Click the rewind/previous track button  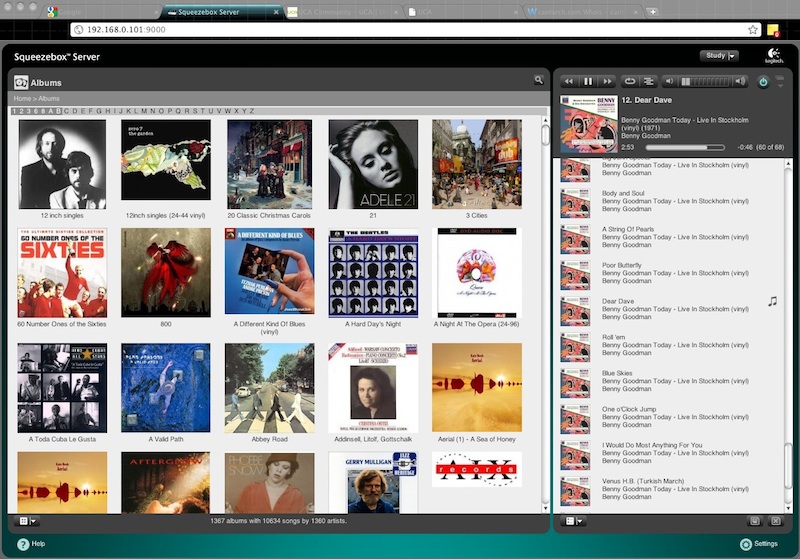[x=569, y=82]
